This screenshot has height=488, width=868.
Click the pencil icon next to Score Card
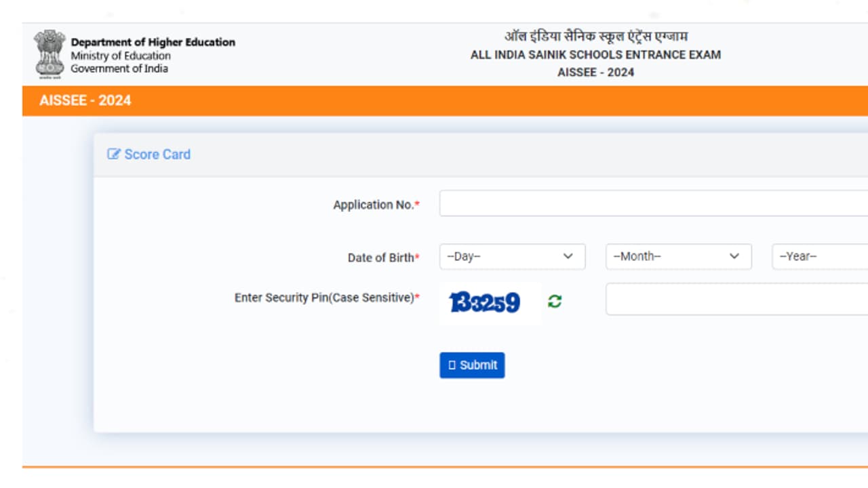(113, 155)
